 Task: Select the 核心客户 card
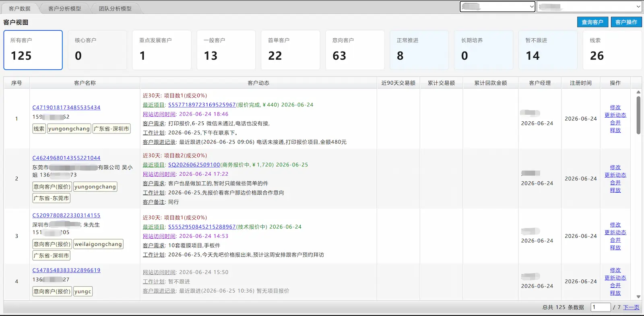(97, 50)
